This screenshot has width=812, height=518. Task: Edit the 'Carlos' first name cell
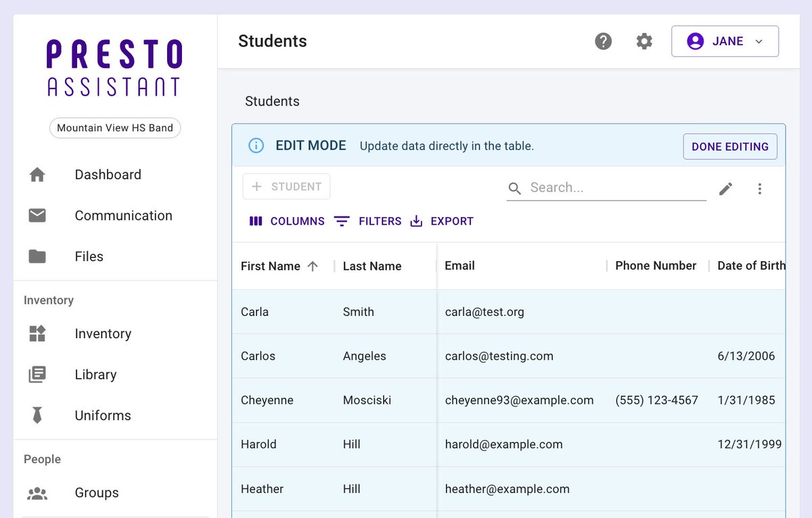[284, 356]
